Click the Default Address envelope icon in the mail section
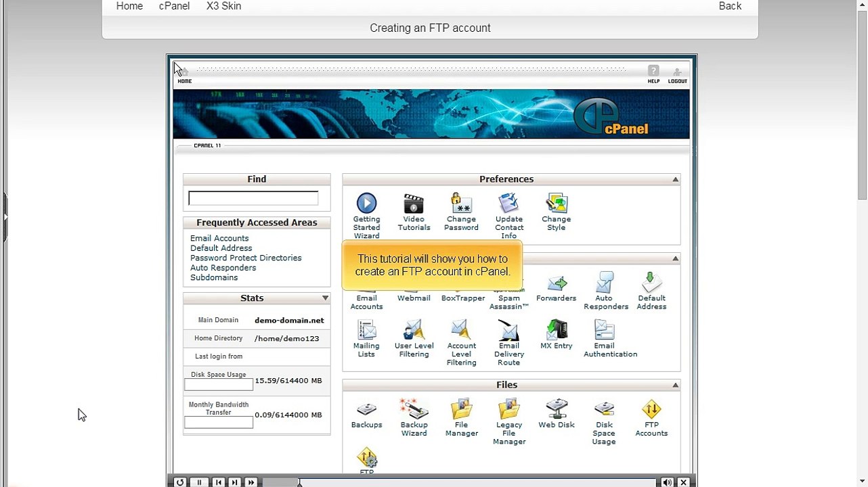The image size is (868, 487). [651, 283]
